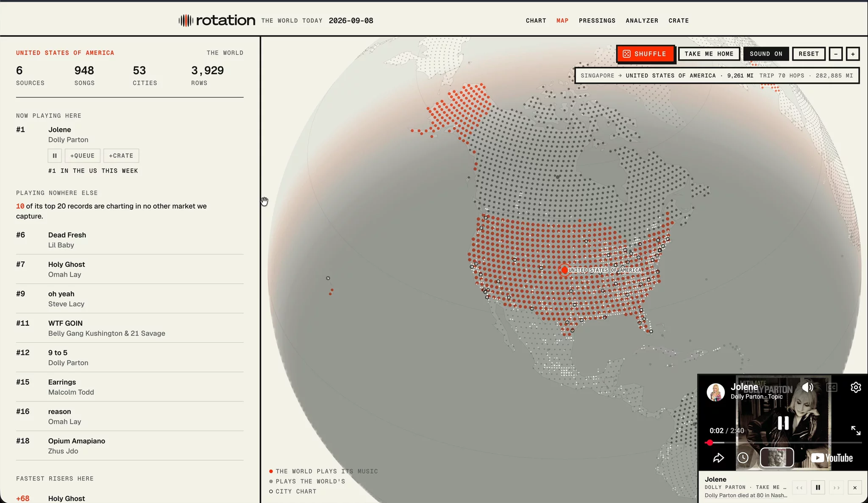Toggle closed captions in YouTube player
This screenshot has width=868, height=503.
coord(832,387)
